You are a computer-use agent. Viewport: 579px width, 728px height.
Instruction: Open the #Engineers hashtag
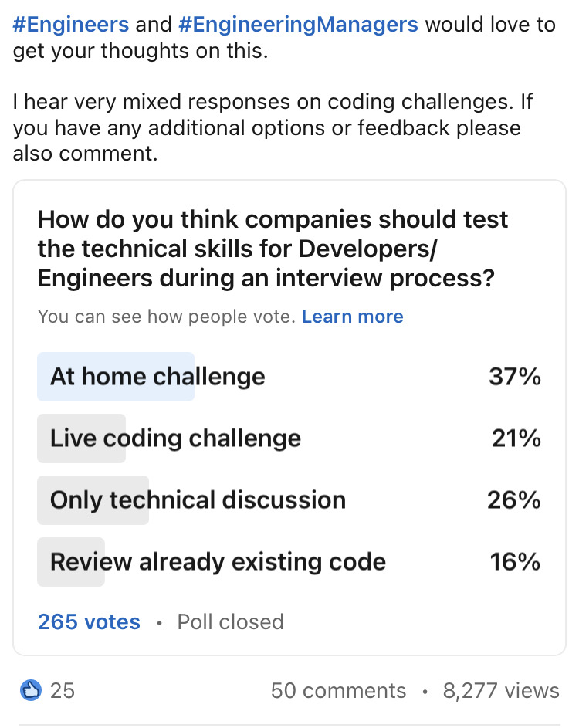pos(70,24)
